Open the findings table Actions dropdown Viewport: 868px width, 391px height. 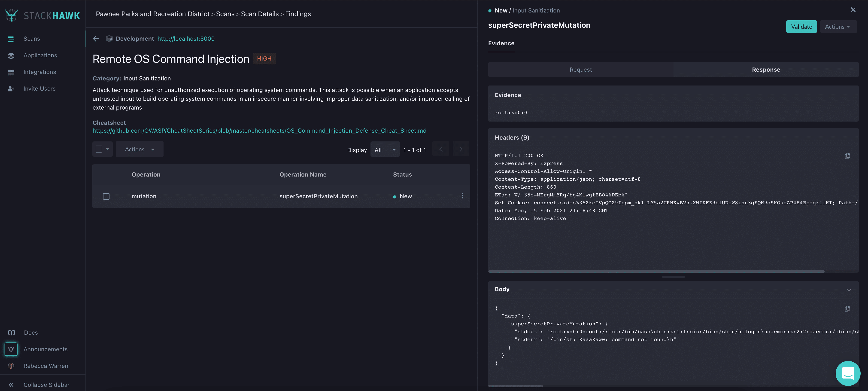coord(140,149)
